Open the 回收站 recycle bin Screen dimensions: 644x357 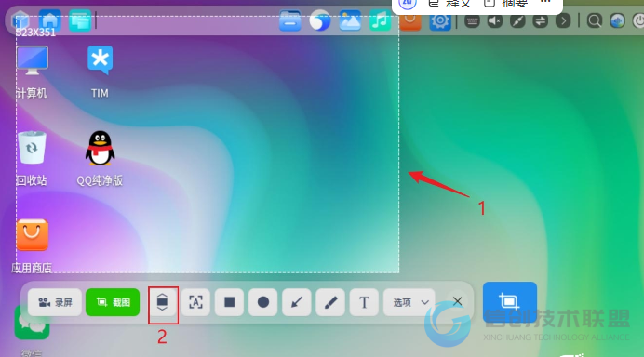32,158
